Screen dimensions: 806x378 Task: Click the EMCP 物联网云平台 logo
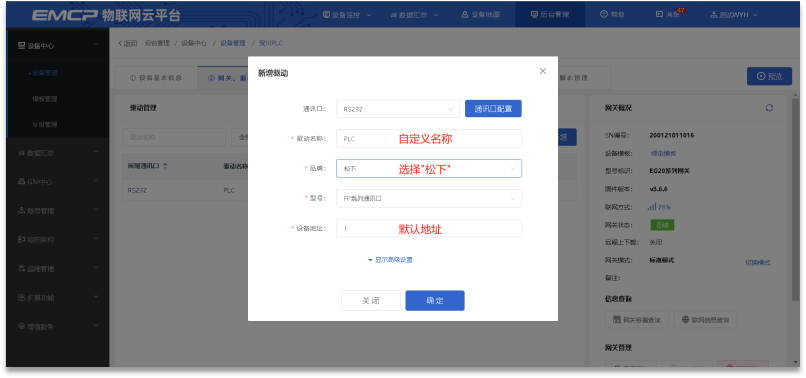point(106,15)
